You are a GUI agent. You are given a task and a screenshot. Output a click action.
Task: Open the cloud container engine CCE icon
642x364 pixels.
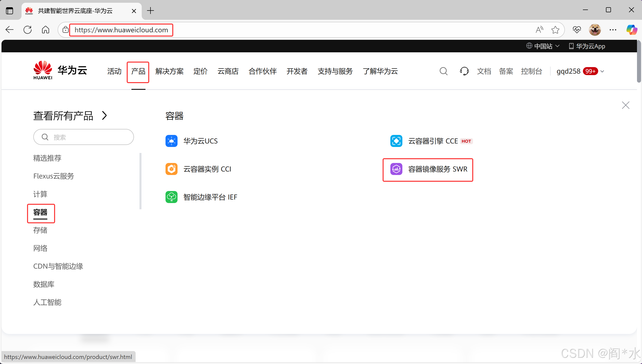396,141
